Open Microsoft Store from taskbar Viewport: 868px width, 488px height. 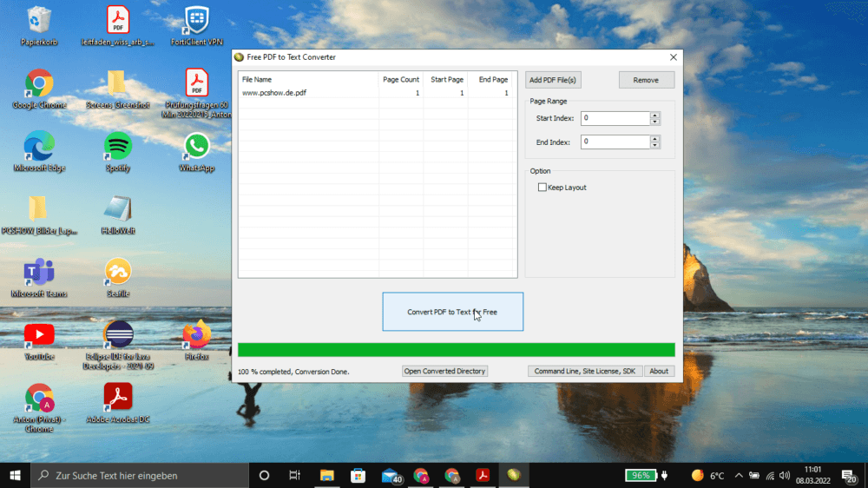[358, 475]
